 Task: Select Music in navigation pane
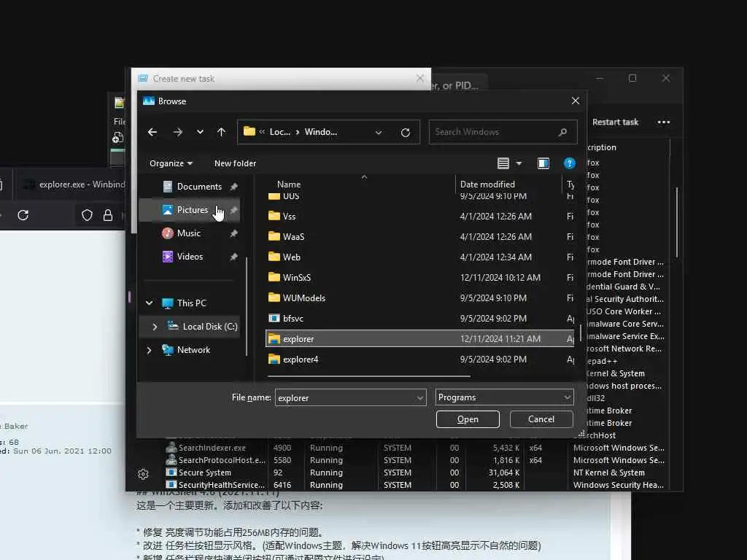pyautogui.click(x=189, y=233)
